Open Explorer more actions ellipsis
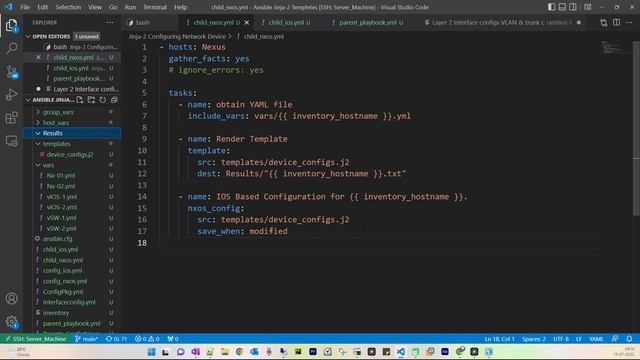The image size is (640, 360). pos(110,22)
